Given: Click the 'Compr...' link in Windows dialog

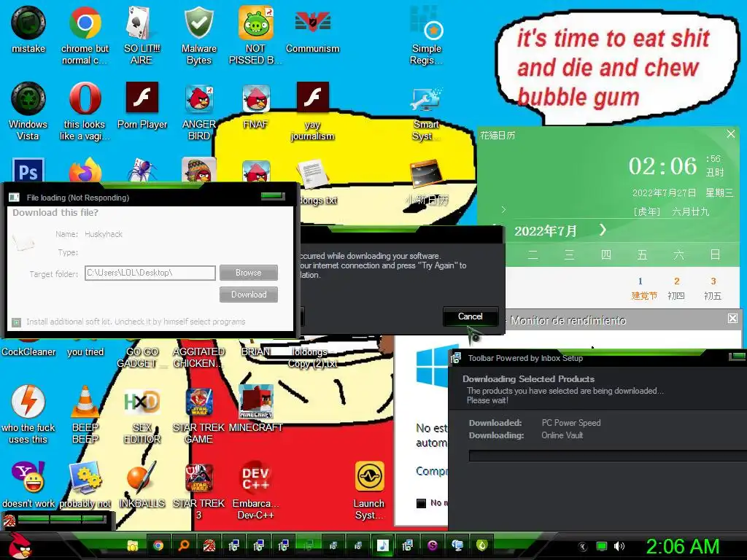Looking at the screenshot, I should click(432, 471).
